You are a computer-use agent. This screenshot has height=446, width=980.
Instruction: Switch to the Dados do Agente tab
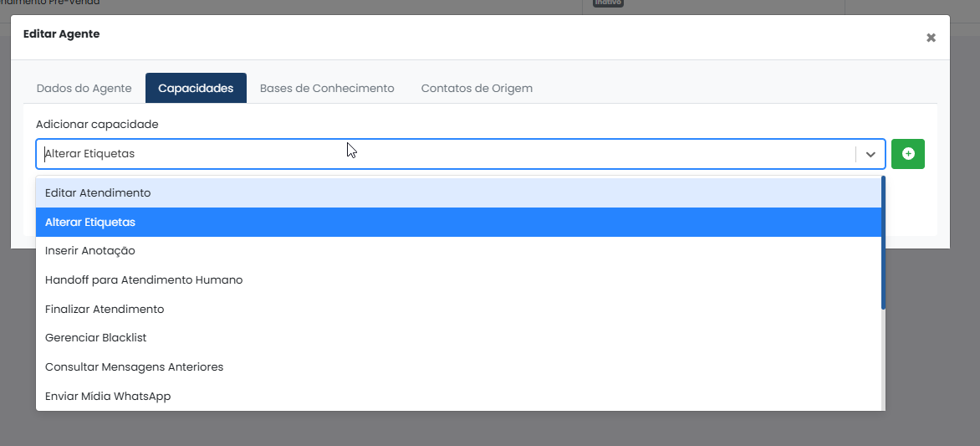84,88
